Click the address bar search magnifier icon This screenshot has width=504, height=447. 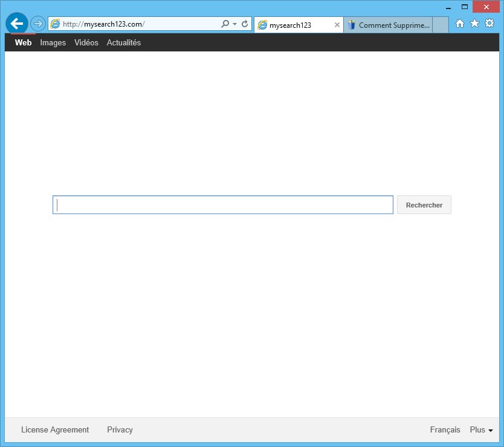point(225,24)
